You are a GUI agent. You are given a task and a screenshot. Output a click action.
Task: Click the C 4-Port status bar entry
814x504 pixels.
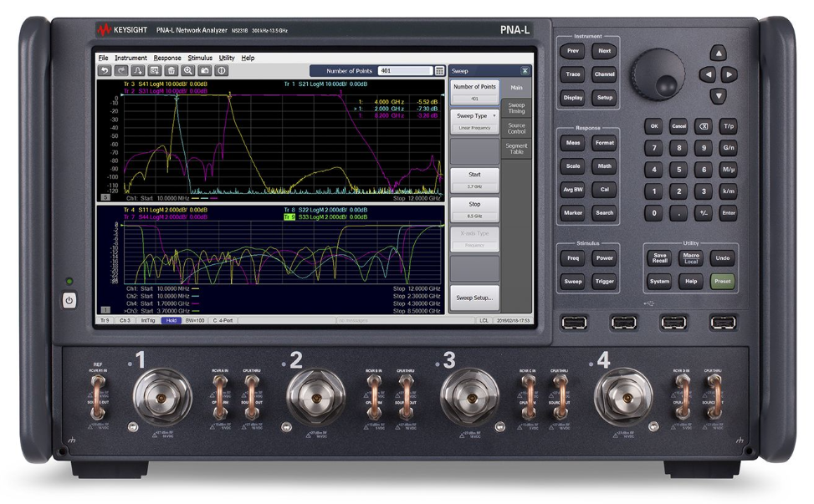pyautogui.click(x=223, y=320)
